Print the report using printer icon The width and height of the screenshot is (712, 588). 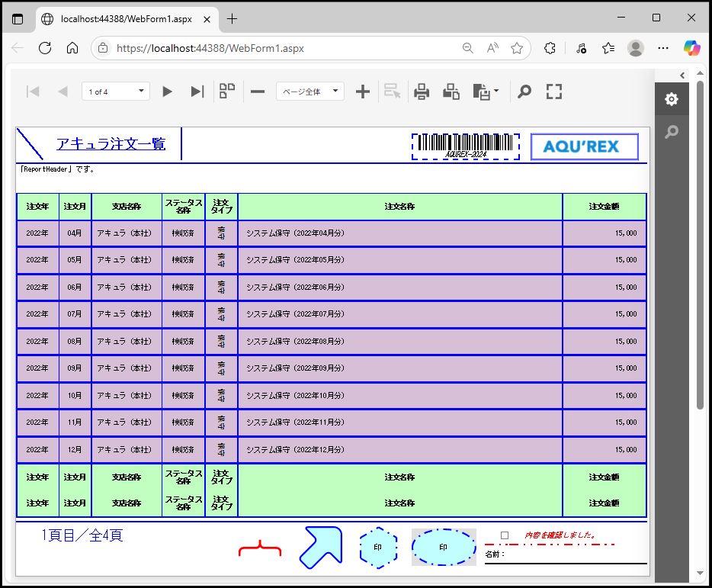pos(422,92)
